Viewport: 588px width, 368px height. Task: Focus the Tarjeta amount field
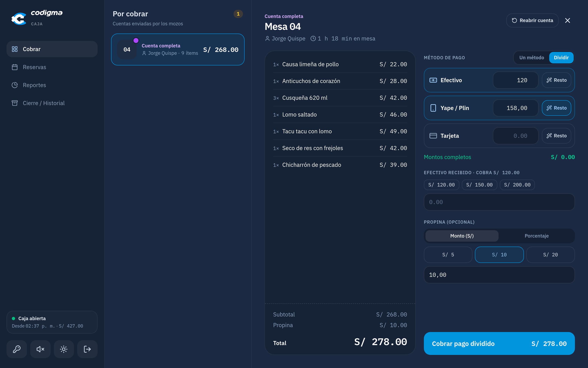(515, 136)
